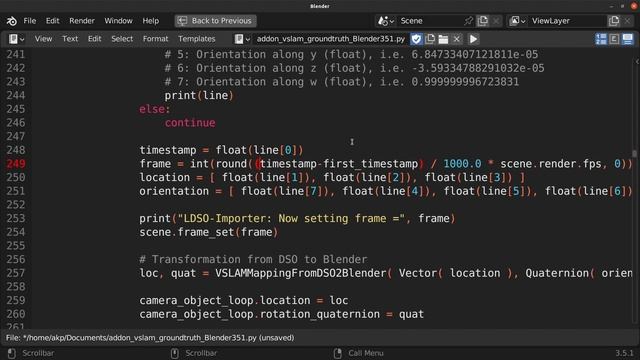This screenshot has width=640, height=360.
Task: Open the Render menu
Action: click(82, 21)
